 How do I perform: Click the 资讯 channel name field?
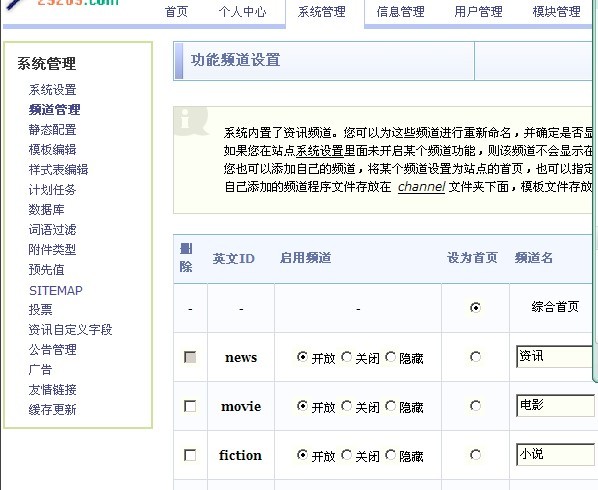(x=555, y=357)
